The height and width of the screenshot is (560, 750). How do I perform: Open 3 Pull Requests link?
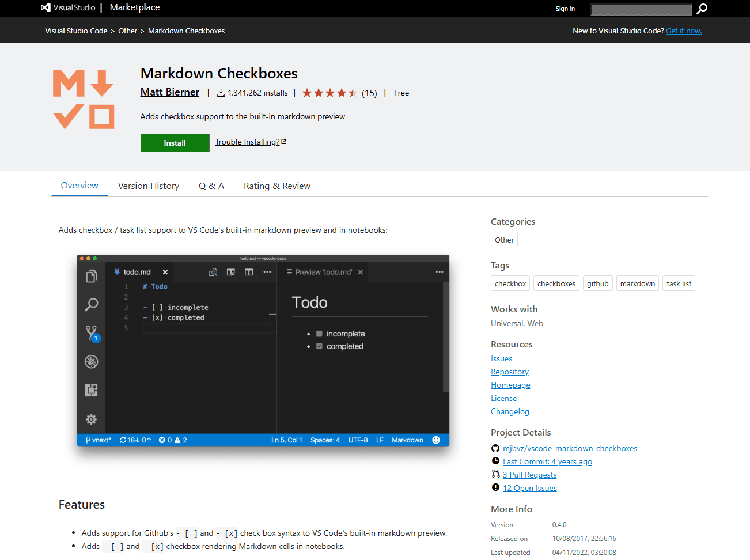coord(529,475)
